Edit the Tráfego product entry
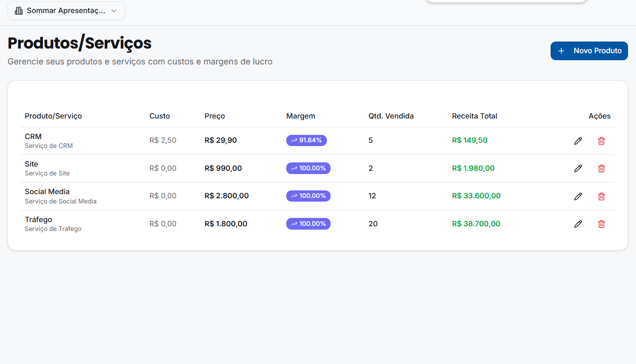636x364 pixels. (x=578, y=224)
